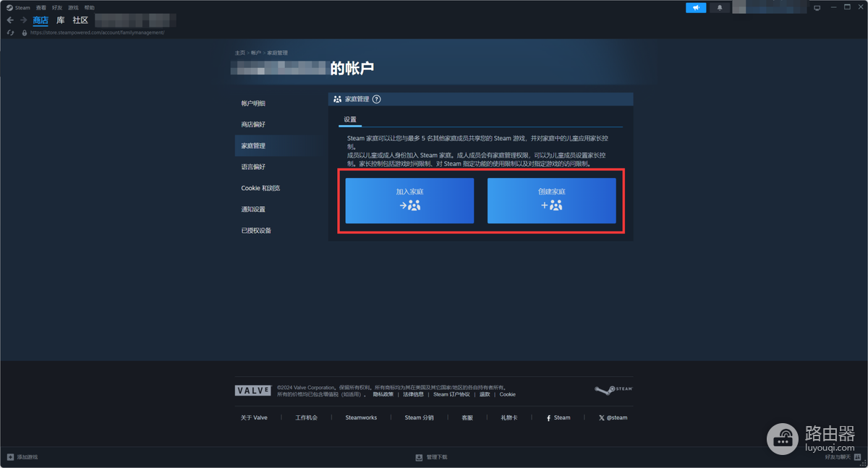Click the back navigation arrow
868x468 pixels.
coord(10,20)
